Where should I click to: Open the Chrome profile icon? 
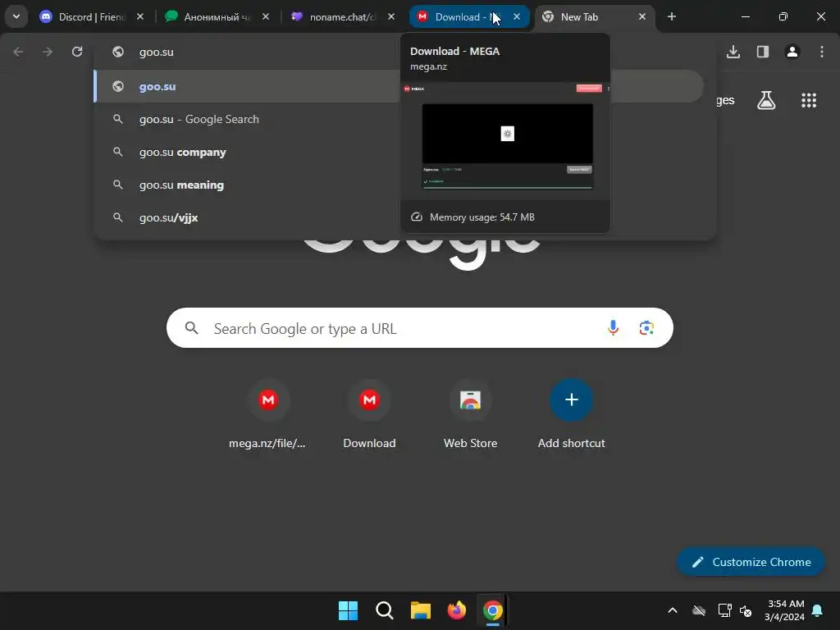click(792, 52)
